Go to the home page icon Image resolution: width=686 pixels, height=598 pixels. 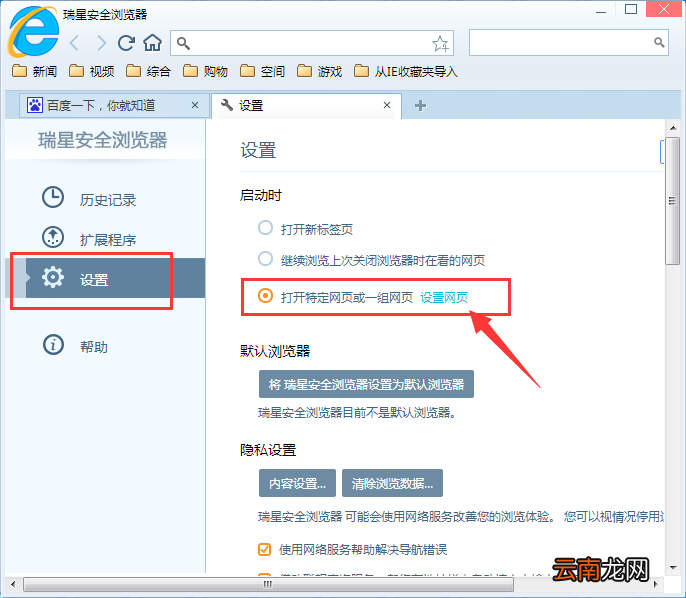(x=152, y=43)
